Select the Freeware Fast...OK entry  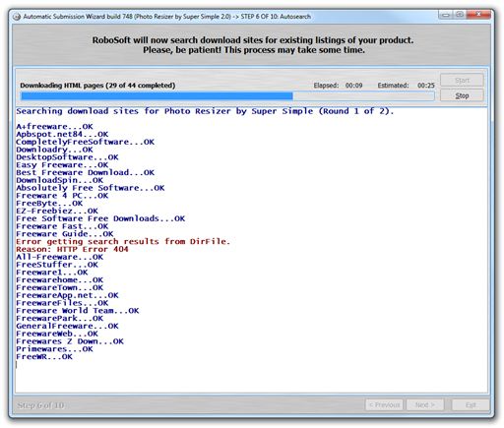point(62,226)
